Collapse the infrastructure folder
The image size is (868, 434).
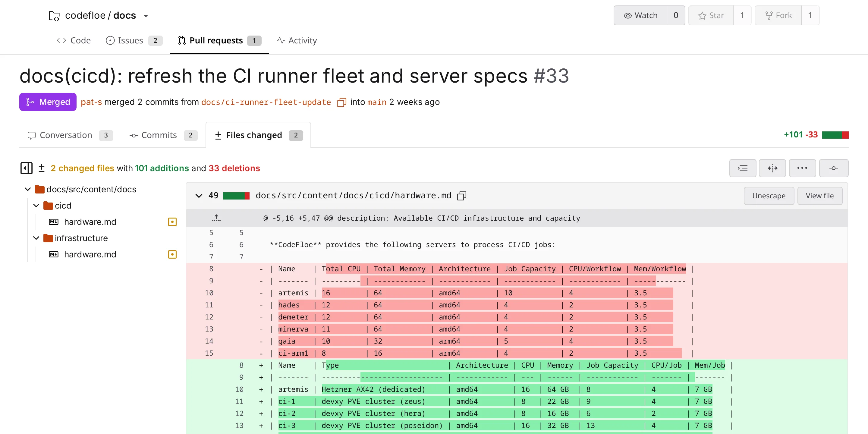pyautogui.click(x=36, y=238)
